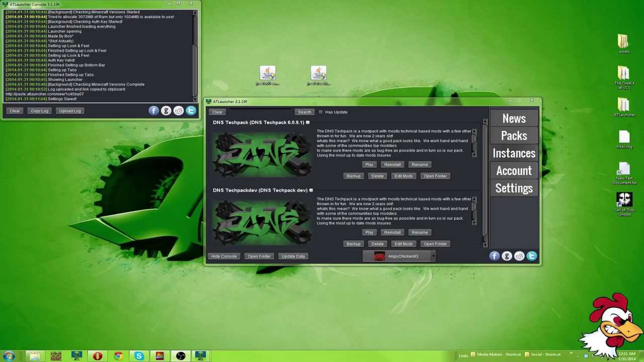Rename DNS Techpackdev instance
This screenshot has height=362, width=644.
[420, 232]
